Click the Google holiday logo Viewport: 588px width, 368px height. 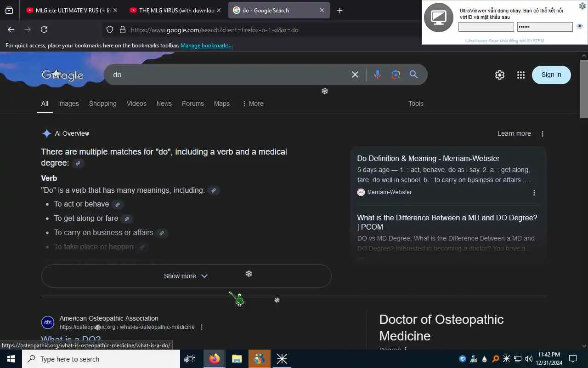pos(62,75)
